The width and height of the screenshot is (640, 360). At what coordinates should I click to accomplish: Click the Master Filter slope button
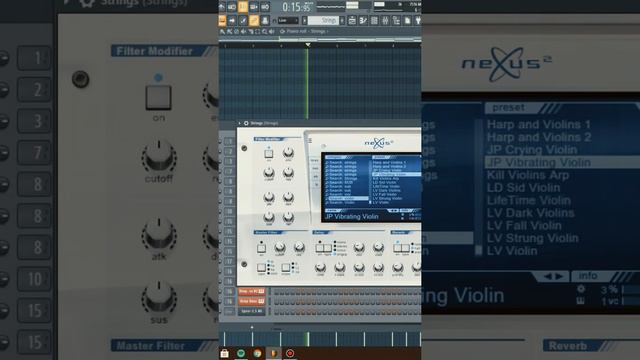click(x=286, y=267)
